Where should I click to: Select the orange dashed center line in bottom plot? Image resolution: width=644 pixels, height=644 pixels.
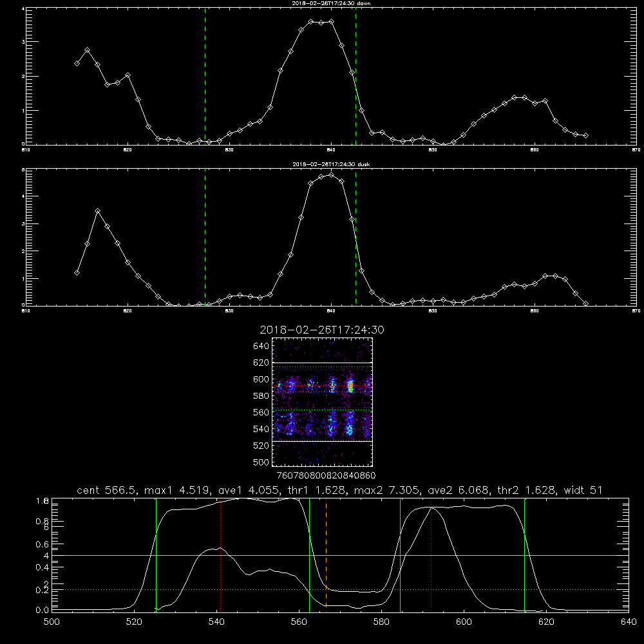[x=326, y=554]
